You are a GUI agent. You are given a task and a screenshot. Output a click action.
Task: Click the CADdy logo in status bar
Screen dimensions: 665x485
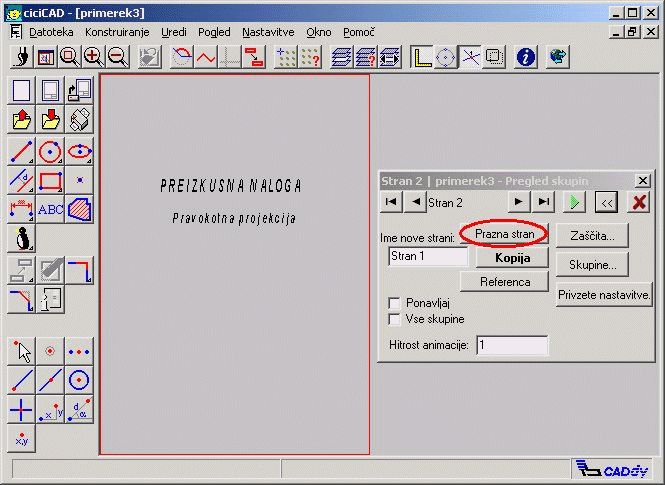click(612, 469)
